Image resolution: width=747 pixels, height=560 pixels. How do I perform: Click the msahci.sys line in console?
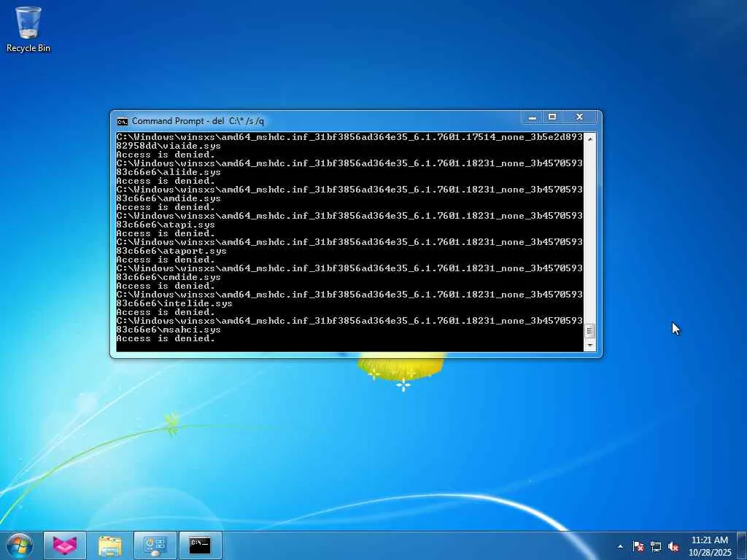pos(169,329)
